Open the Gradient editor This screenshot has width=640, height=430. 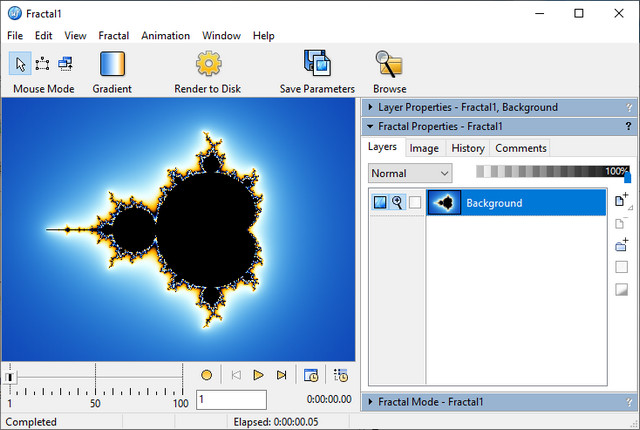click(x=112, y=64)
